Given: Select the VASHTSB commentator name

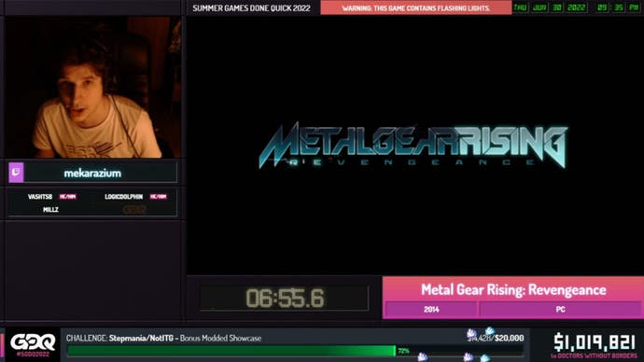Looking at the screenshot, I should [40, 197].
